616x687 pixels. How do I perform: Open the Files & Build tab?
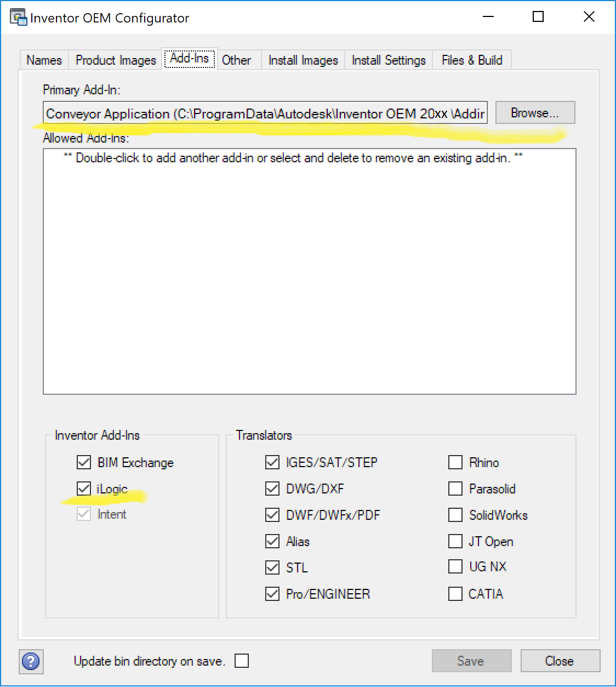tap(472, 60)
